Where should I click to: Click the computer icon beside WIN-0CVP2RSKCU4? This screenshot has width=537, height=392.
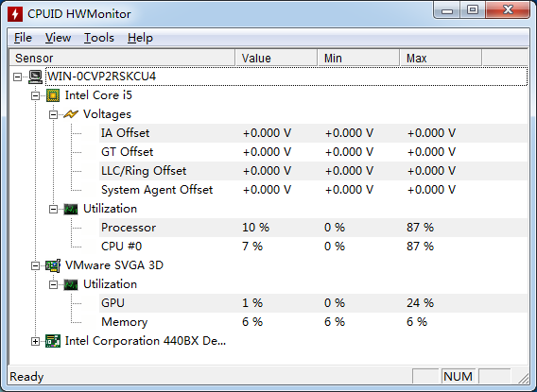click(35, 77)
